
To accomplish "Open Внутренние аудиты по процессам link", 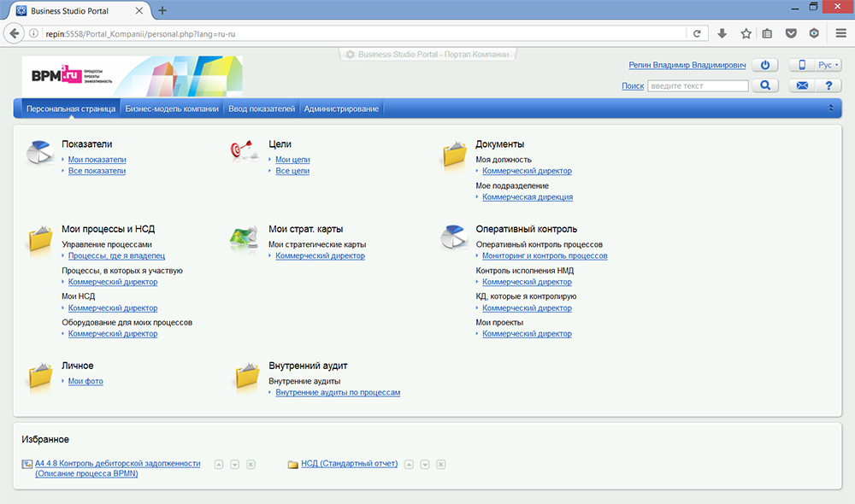I will (338, 392).
